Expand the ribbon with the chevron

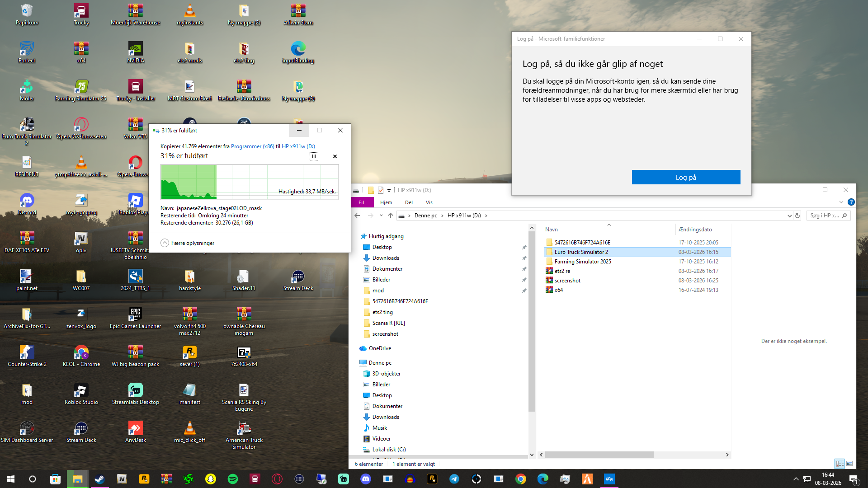(x=841, y=202)
